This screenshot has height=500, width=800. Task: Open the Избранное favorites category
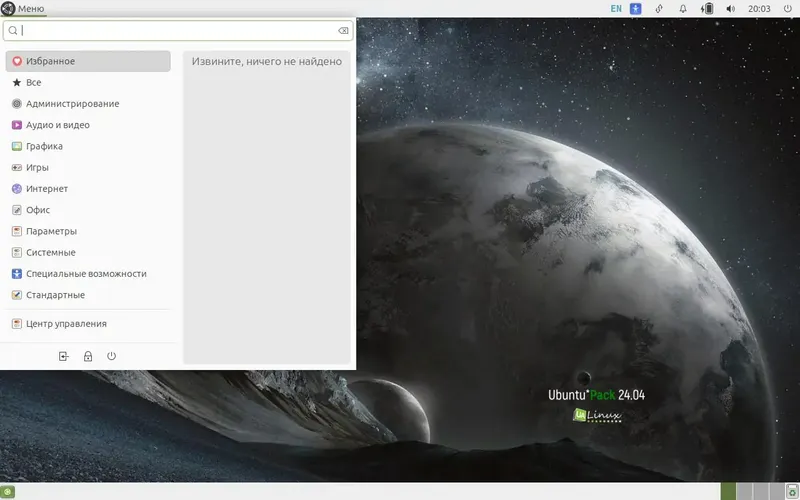[88, 61]
